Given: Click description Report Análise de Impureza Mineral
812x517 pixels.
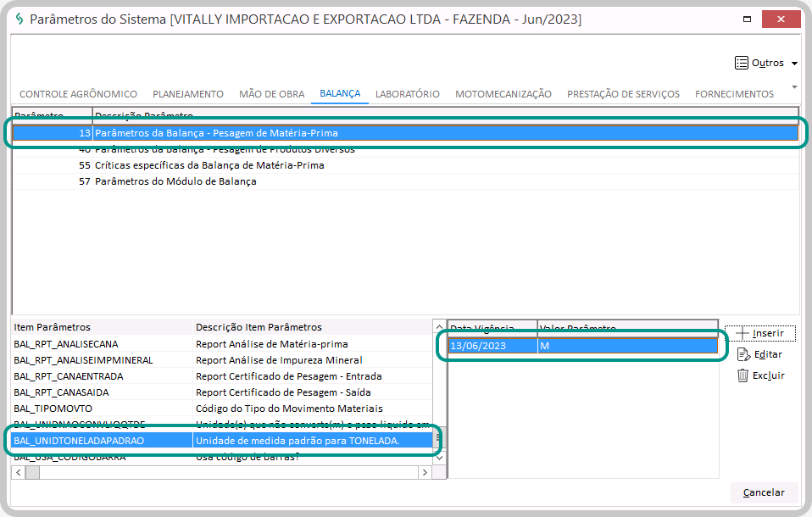Looking at the screenshot, I should [x=279, y=360].
